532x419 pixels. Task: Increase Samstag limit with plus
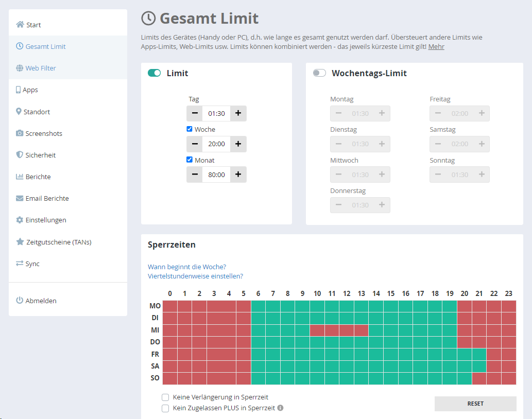click(482, 144)
